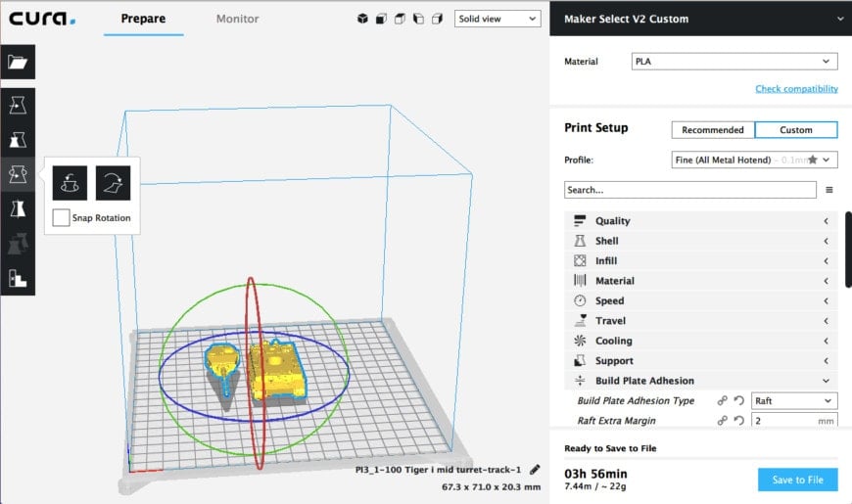
Task: Click the settings Search field
Action: [690, 190]
